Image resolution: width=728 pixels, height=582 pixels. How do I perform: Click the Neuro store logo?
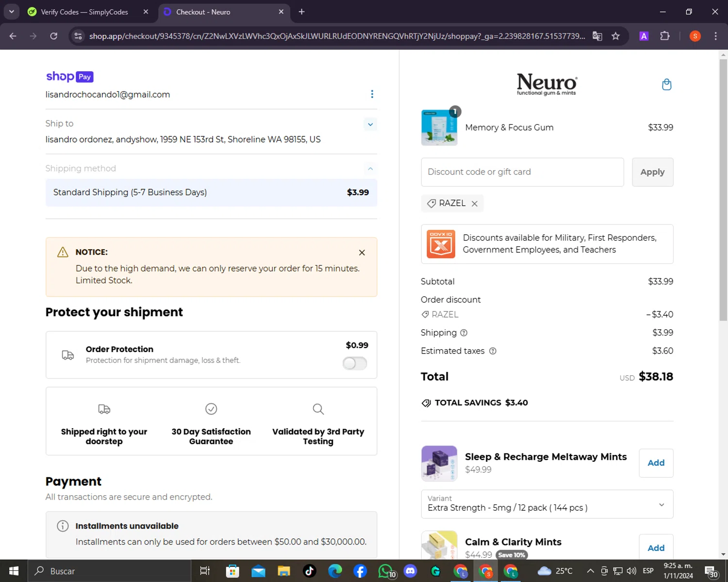[x=546, y=84]
